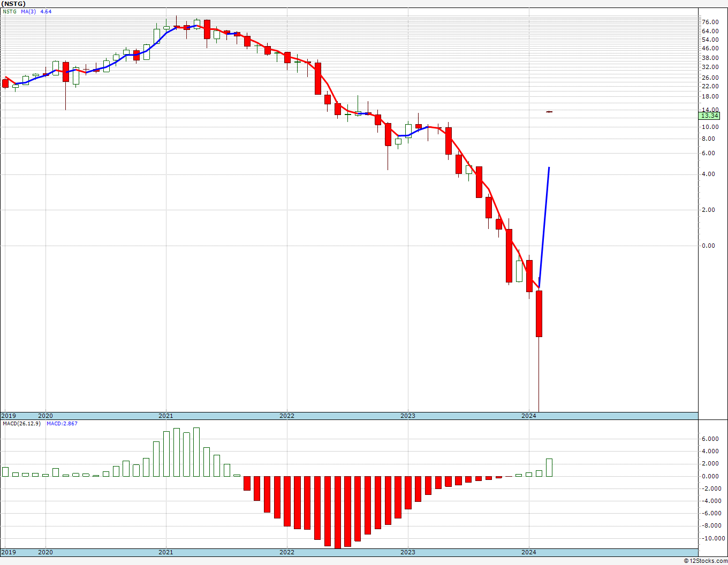Click the 10.00 price axis label
The width and height of the screenshot is (728, 565).
point(710,127)
